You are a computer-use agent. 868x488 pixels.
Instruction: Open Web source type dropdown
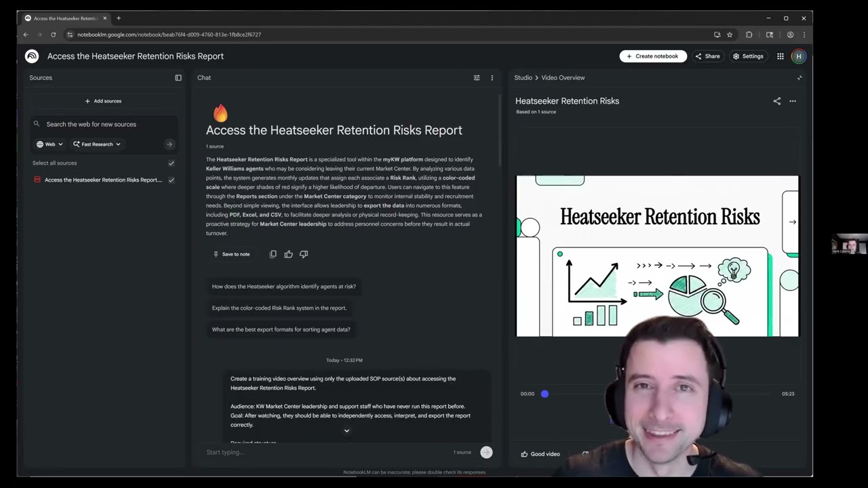point(50,144)
